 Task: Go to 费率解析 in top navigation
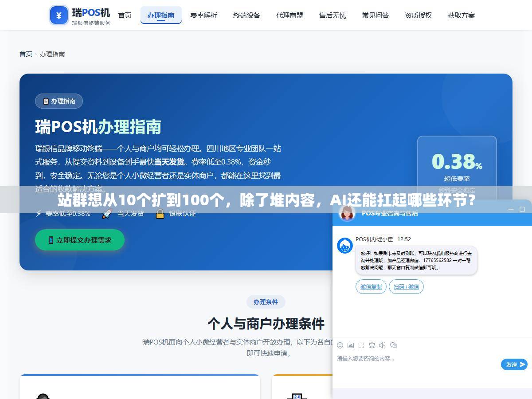[x=204, y=15]
